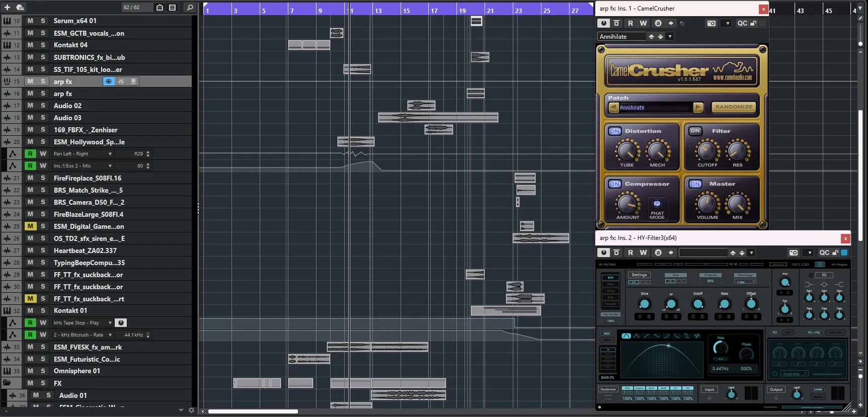Open the CamelCrusher Annihilate preset dropdown arrow

[x=670, y=37]
